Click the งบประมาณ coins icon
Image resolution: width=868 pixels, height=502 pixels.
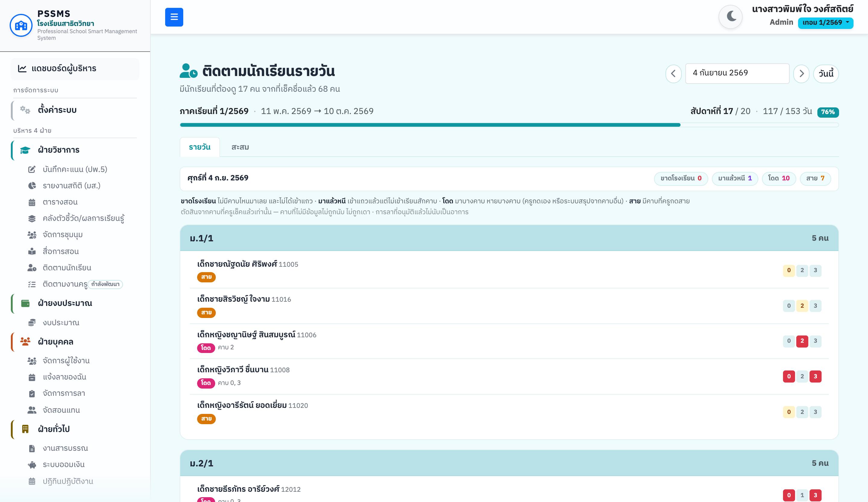point(32,322)
